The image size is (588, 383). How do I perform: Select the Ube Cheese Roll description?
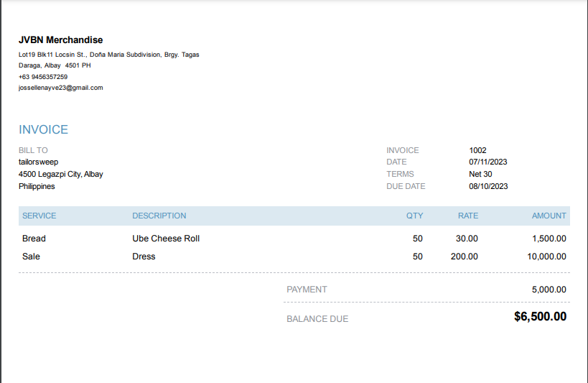point(166,239)
